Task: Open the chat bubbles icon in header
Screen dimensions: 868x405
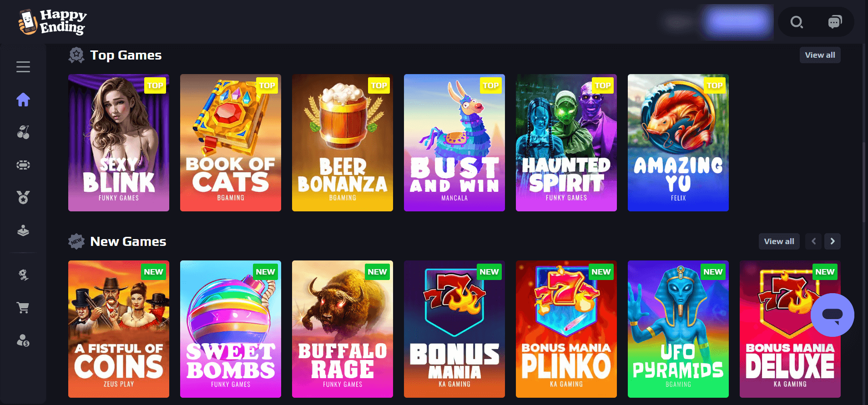Action: point(835,22)
